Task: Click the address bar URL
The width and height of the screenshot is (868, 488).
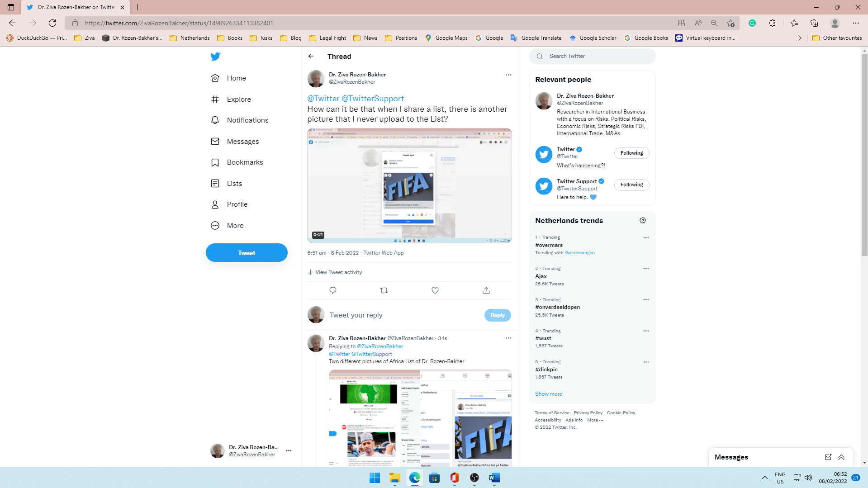Action: coord(179,23)
